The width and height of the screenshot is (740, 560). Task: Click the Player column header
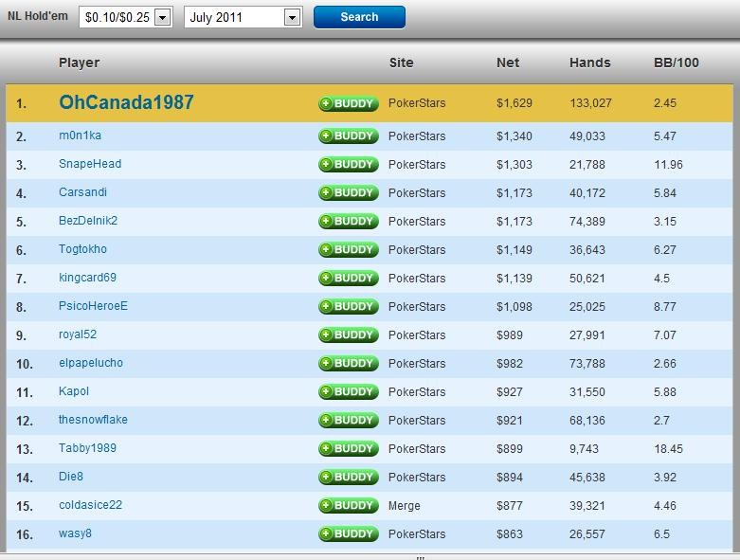click(x=79, y=63)
